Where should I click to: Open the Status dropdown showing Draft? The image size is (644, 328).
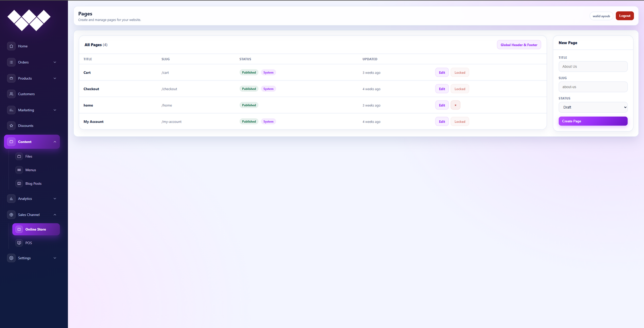point(593,107)
